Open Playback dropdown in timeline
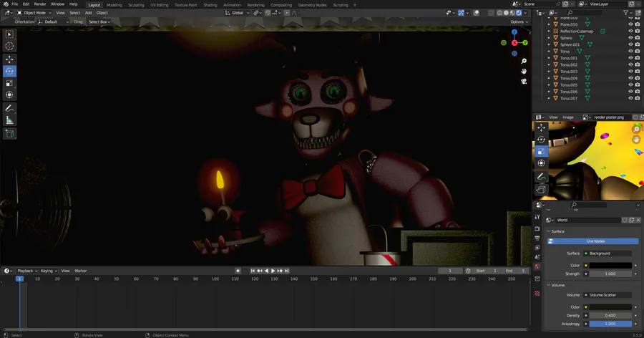The width and height of the screenshot is (644, 338). tap(27, 271)
